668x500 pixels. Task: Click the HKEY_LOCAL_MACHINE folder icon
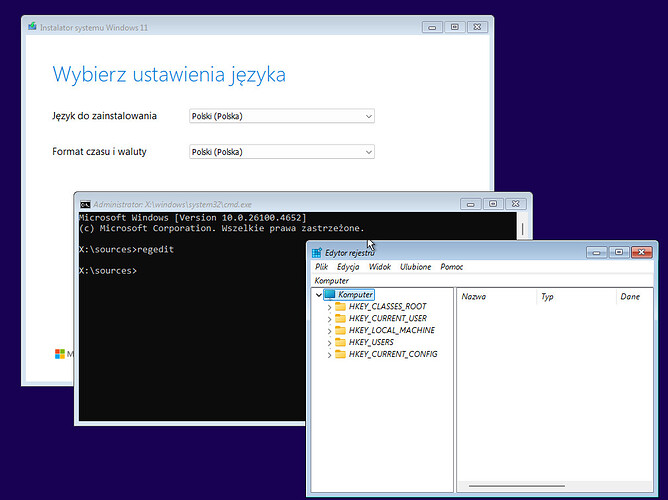pyautogui.click(x=340, y=330)
